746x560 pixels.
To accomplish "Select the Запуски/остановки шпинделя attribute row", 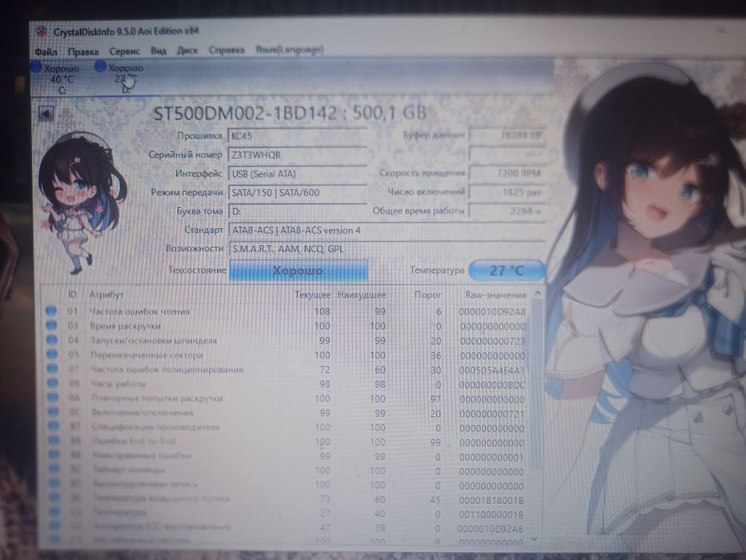I will click(x=287, y=341).
